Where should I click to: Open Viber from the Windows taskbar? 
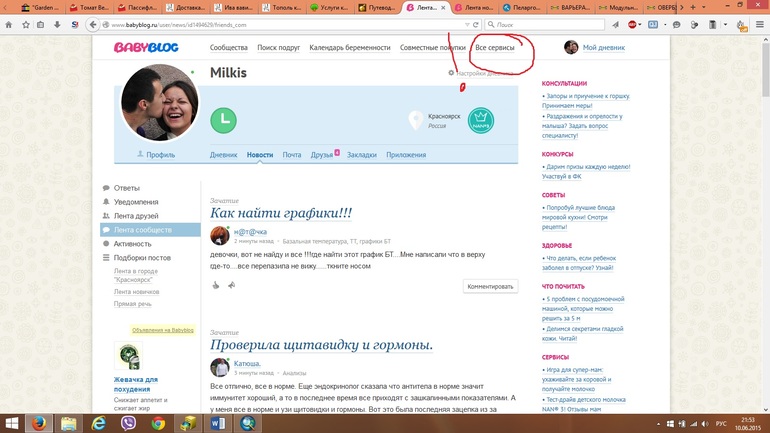pos(128,423)
